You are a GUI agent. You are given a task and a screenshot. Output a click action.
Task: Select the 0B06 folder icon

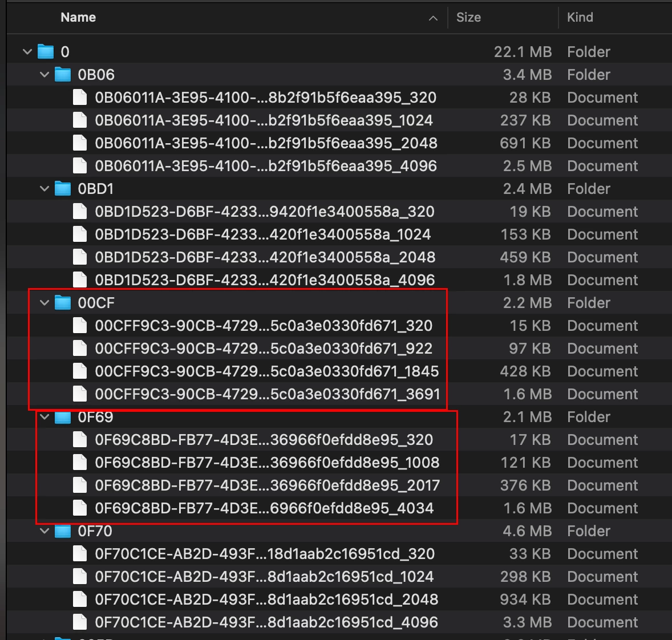(63, 74)
